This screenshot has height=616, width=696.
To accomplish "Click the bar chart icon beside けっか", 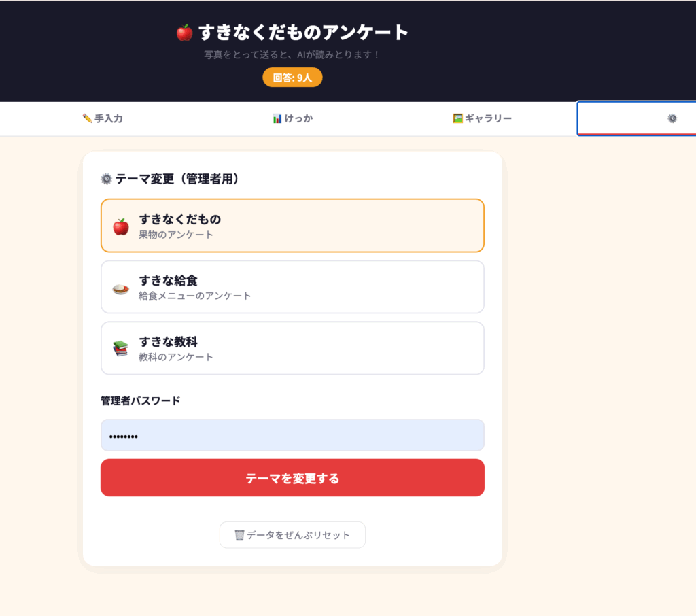I will point(277,118).
